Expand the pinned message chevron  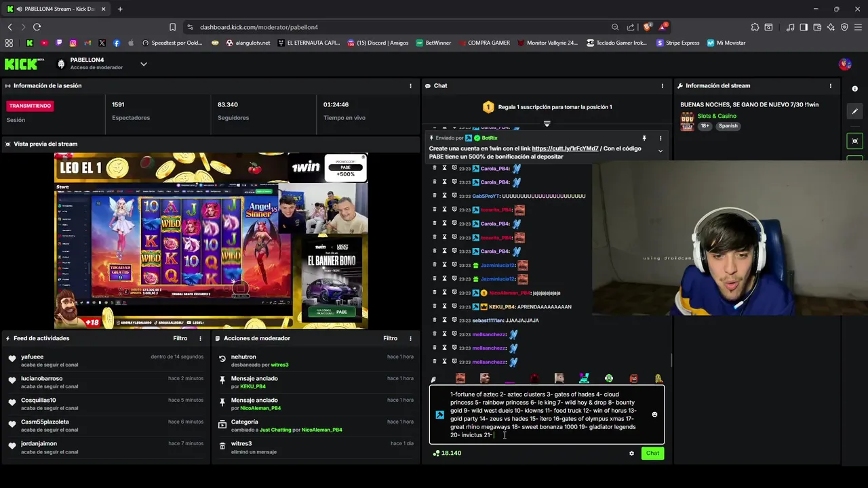[660, 151]
